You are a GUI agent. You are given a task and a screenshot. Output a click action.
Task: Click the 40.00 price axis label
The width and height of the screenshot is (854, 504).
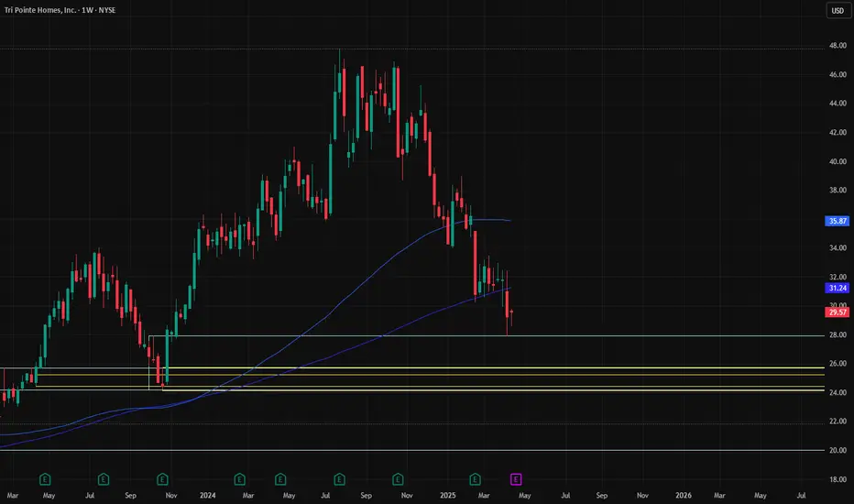coord(838,161)
